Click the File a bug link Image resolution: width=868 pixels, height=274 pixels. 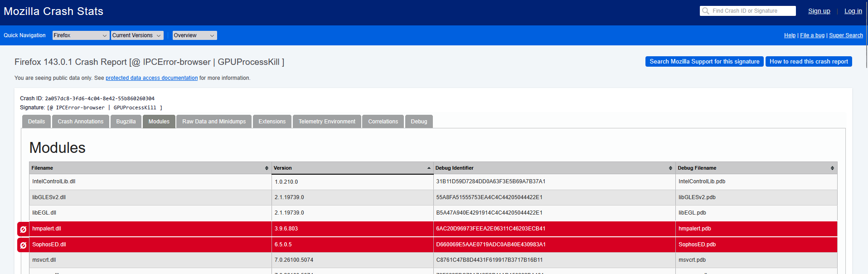(x=812, y=35)
